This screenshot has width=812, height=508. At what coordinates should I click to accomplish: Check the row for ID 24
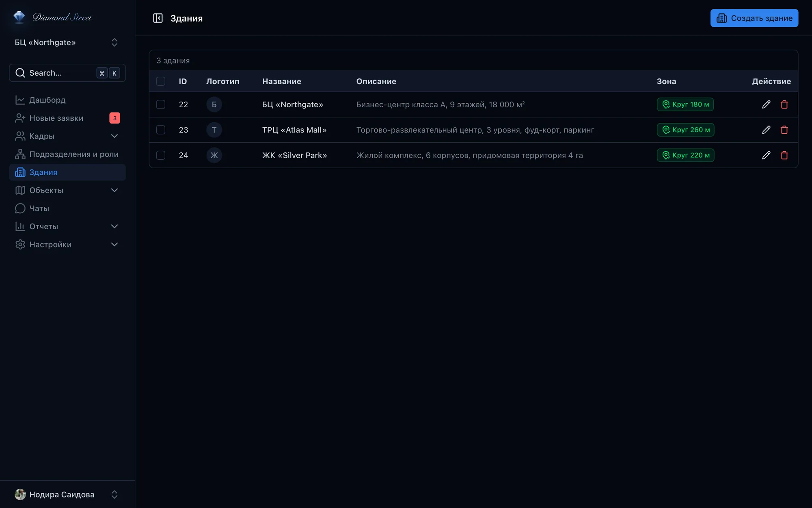pyautogui.click(x=161, y=155)
